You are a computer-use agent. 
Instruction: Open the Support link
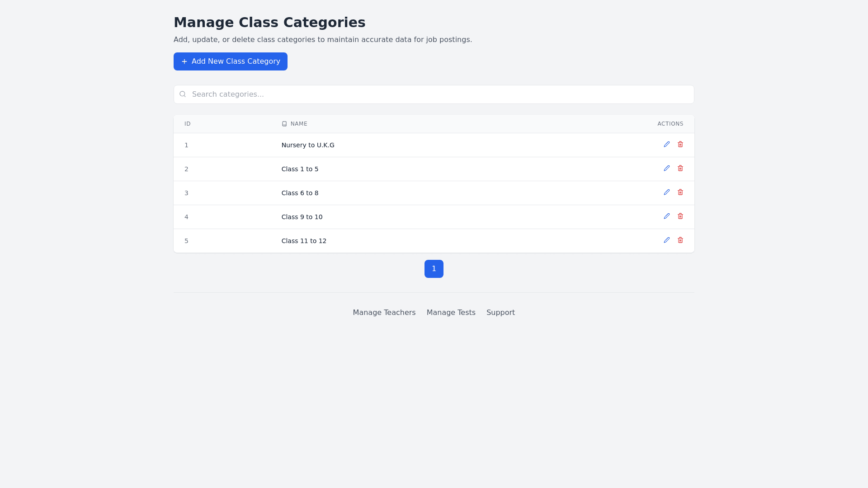500,313
